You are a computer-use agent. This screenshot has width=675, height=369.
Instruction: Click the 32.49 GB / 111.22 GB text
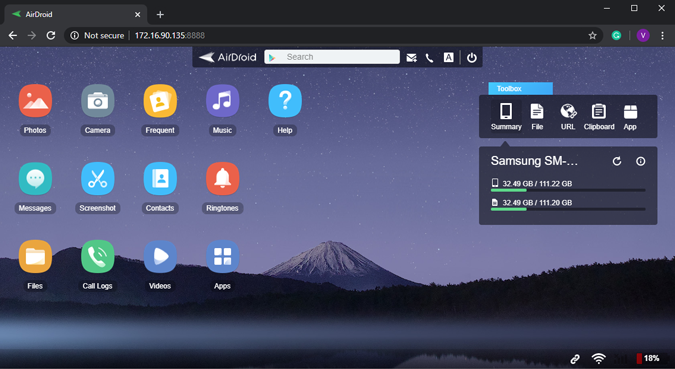pos(537,184)
